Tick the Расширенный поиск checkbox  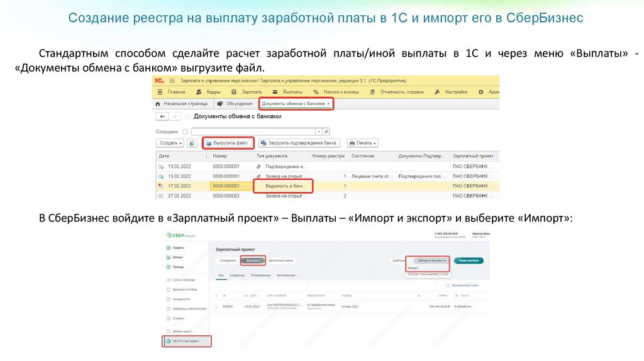coord(448,285)
